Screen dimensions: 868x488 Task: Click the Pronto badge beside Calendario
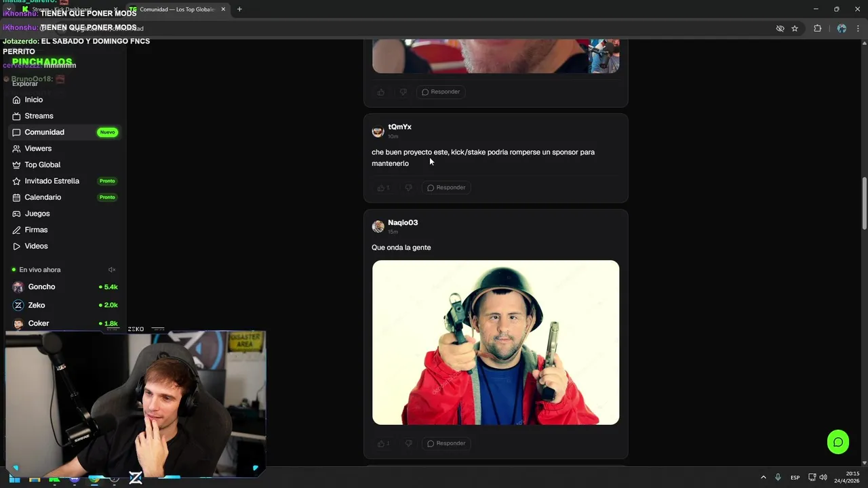pyautogui.click(x=107, y=197)
